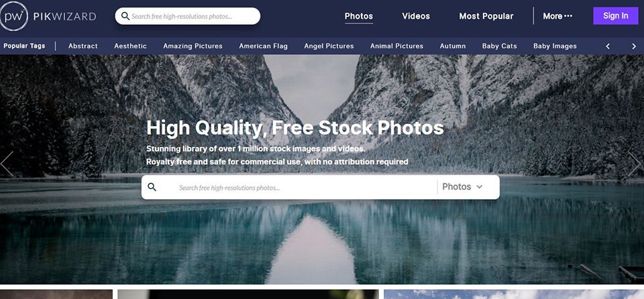Click the PikWizard logo icon
This screenshot has width=644, height=299.
click(x=13, y=16)
